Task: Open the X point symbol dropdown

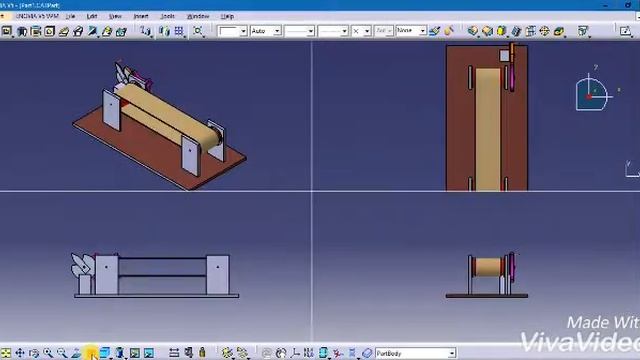Action: (361, 31)
